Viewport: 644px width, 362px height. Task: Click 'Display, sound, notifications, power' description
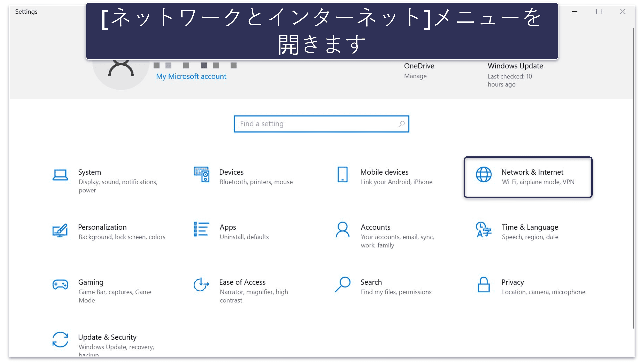point(118,186)
